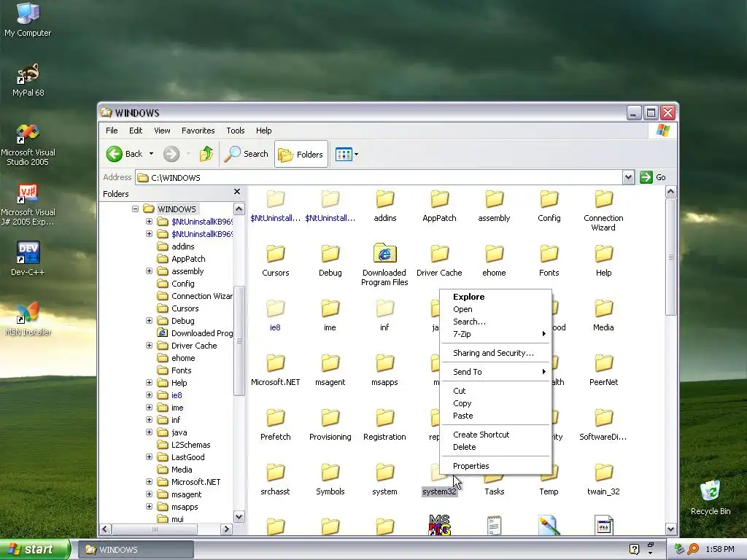Open the Back button history dropdown
This screenshot has height=560, width=747.
pyautogui.click(x=152, y=154)
